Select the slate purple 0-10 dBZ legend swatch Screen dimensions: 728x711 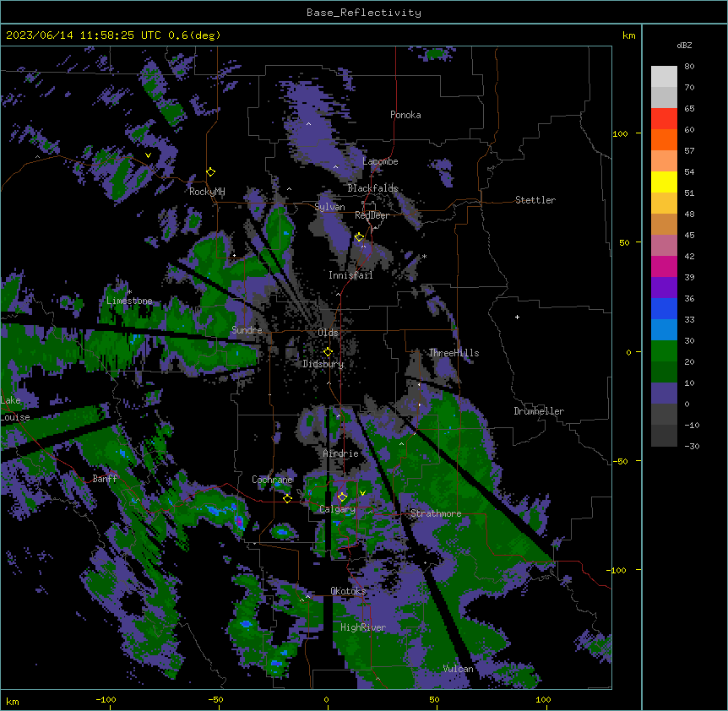click(x=664, y=393)
